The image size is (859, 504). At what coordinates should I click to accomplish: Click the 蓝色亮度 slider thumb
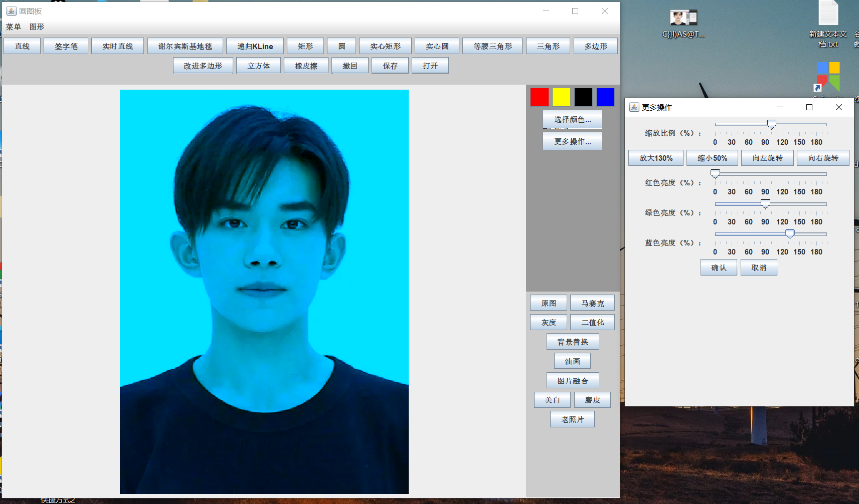790,234
